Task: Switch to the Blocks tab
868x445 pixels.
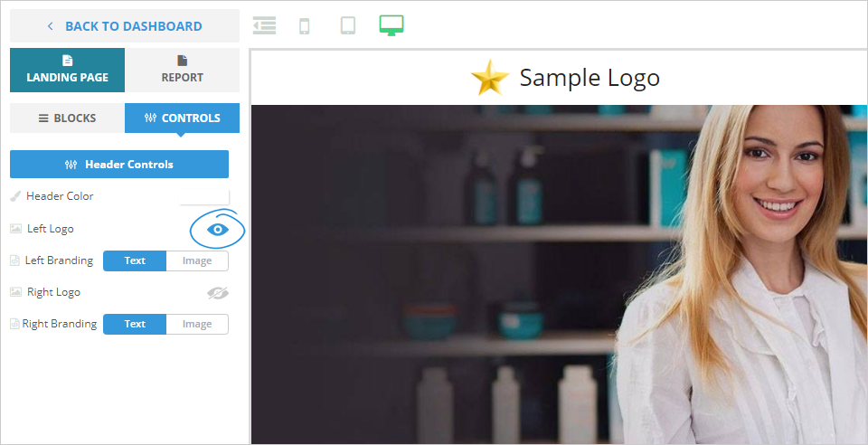Action: pos(67,118)
